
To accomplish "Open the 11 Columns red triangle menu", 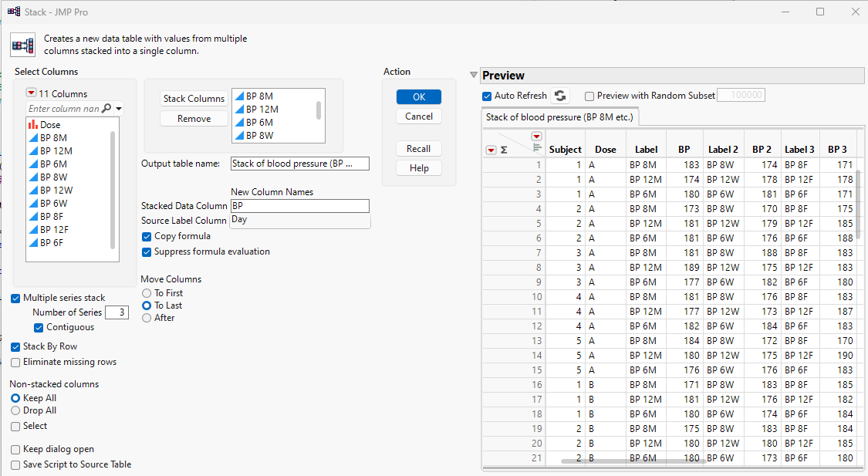I will pos(31,93).
